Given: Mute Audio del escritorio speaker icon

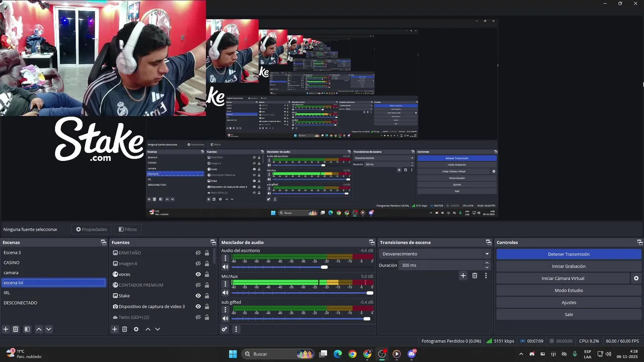Looking at the screenshot, I should click(x=225, y=267).
